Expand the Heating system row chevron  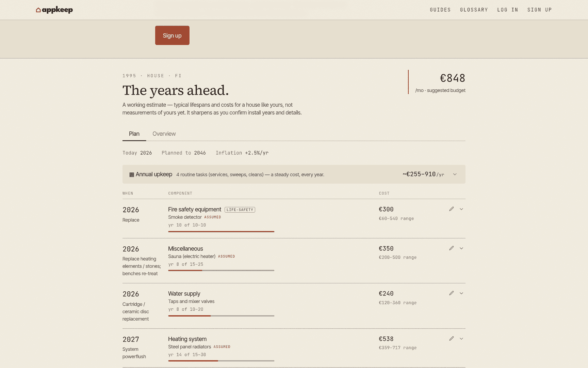(461, 338)
